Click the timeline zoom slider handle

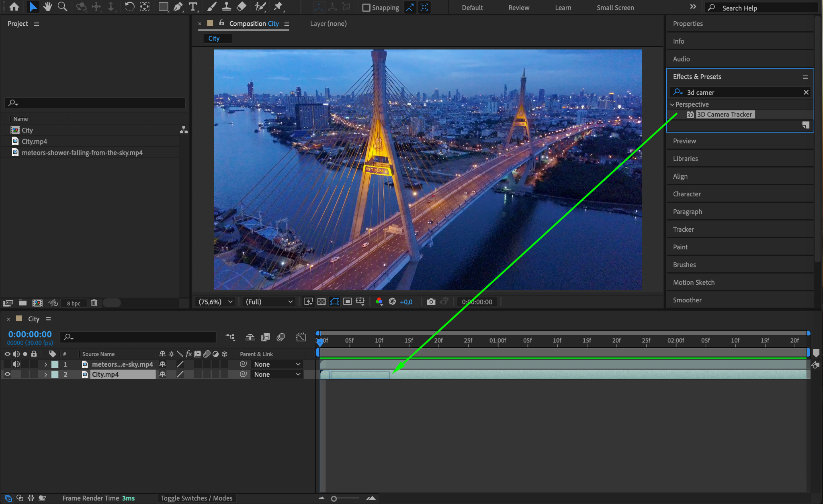(x=334, y=498)
